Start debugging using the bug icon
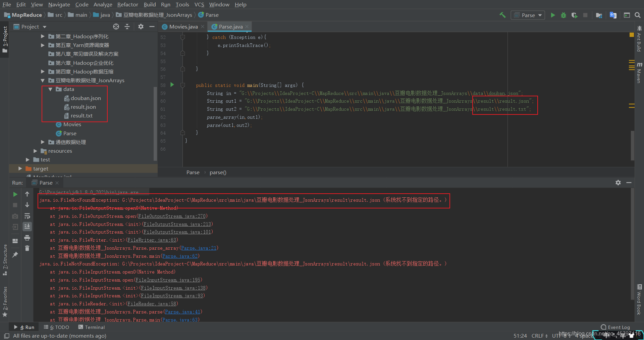The image size is (644, 340). (x=564, y=15)
